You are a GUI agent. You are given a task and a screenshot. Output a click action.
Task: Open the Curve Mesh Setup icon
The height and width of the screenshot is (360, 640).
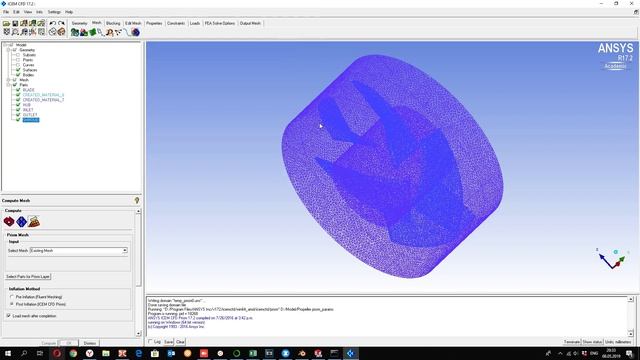(100, 32)
